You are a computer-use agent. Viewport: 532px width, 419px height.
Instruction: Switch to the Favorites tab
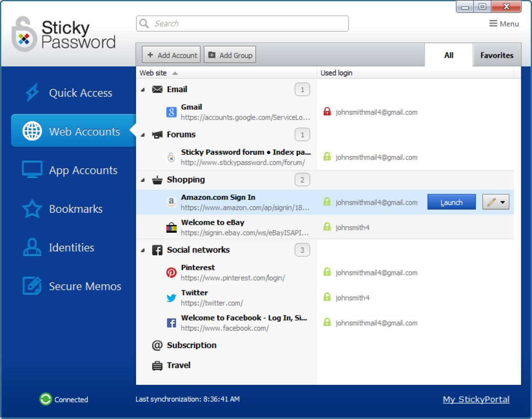[497, 55]
